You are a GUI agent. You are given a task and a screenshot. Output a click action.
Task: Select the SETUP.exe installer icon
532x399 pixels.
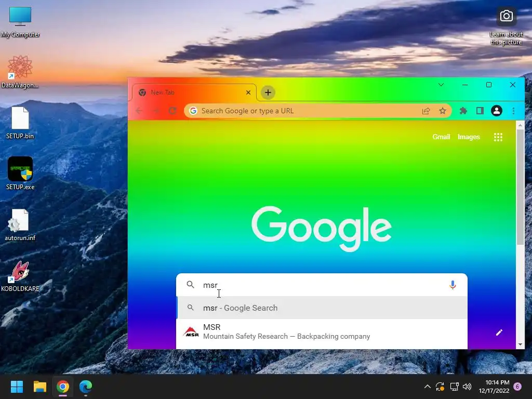(20, 174)
